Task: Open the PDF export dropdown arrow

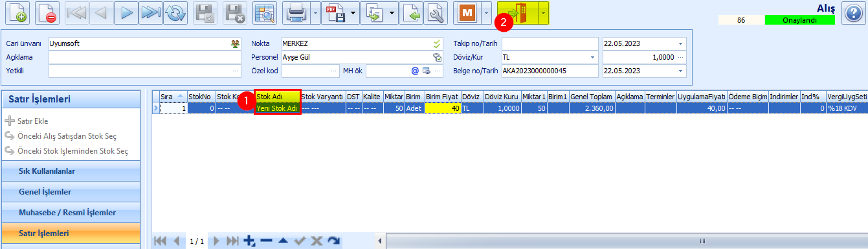Action: tap(353, 12)
